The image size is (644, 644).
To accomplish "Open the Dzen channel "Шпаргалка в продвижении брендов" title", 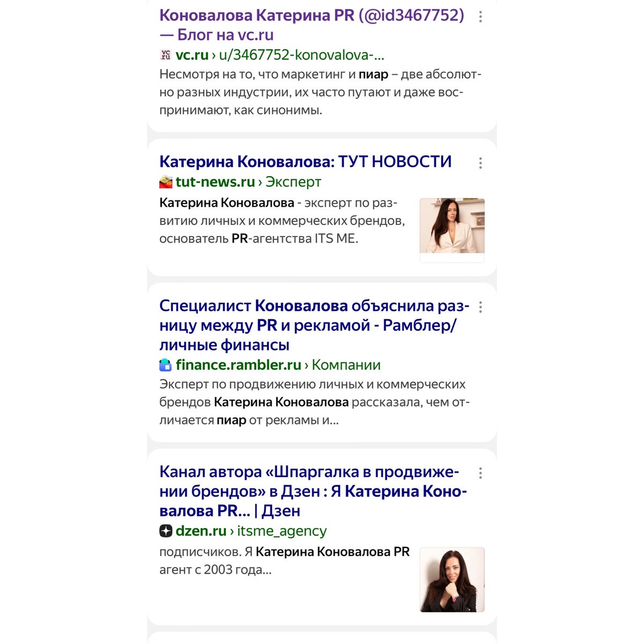I will (313, 491).
